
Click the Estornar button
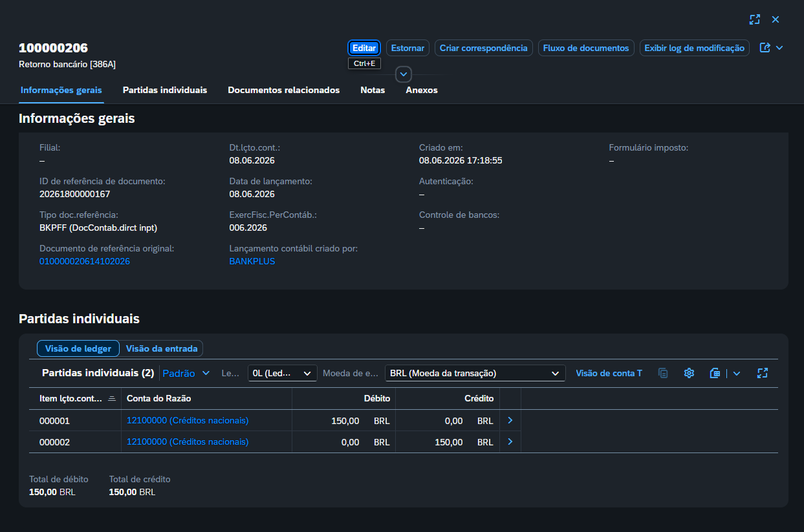[407, 48]
